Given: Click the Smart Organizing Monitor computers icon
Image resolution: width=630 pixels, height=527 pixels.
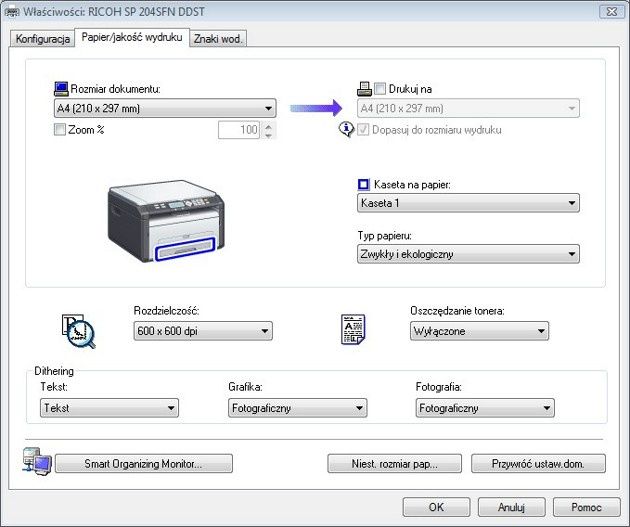Looking at the screenshot, I should [x=37, y=461].
